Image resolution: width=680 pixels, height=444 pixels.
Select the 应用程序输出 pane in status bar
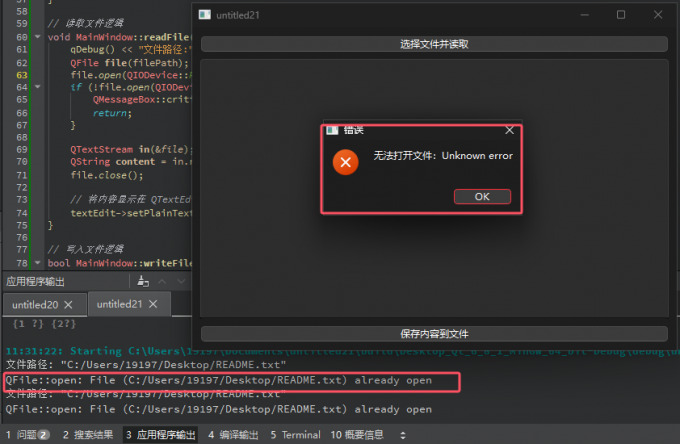tap(160, 435)
